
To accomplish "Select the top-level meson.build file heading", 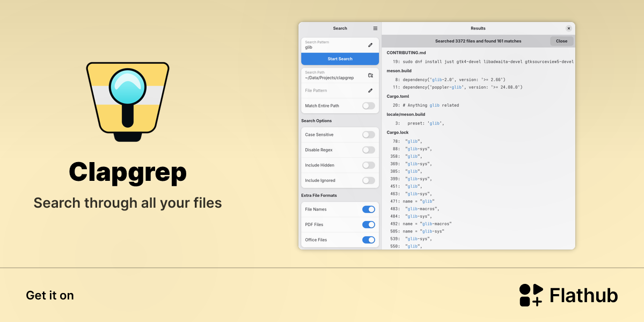I will pos(399,70).
